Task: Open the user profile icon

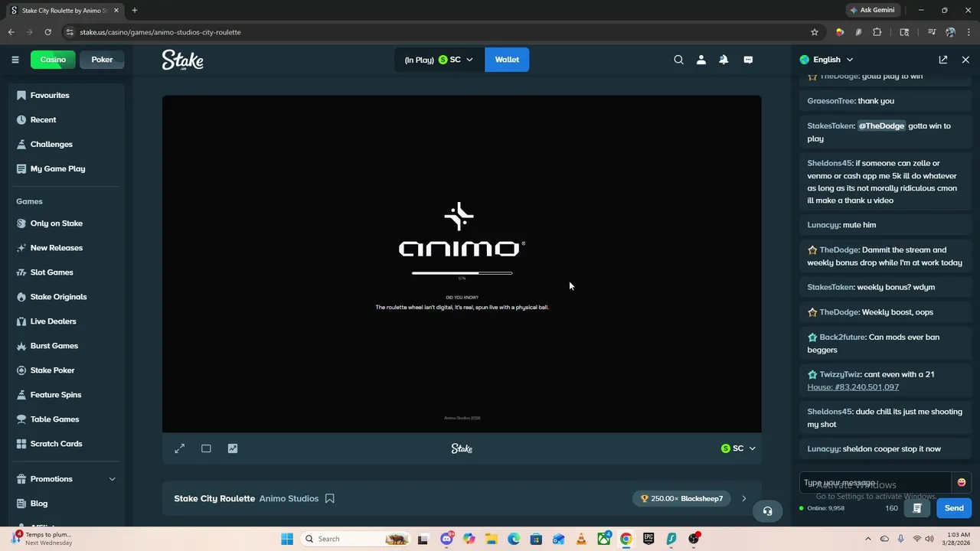Action: (x=701, y=60)
